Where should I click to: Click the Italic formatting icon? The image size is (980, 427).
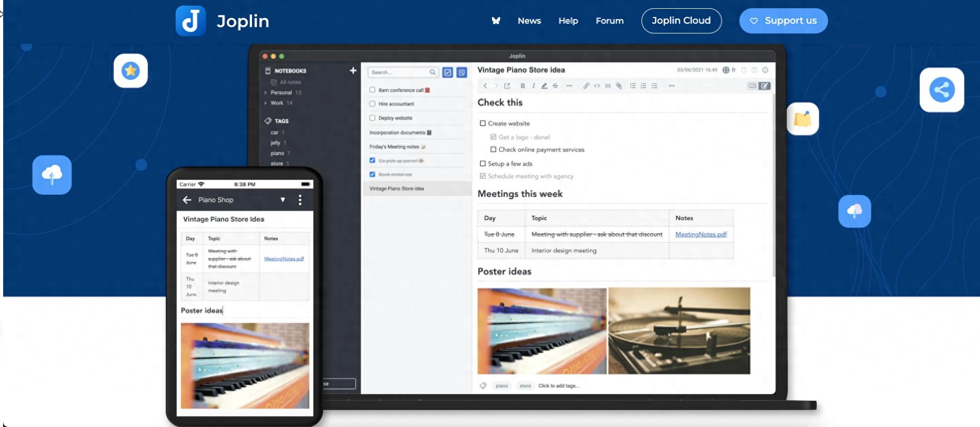[x=533, y=86]
